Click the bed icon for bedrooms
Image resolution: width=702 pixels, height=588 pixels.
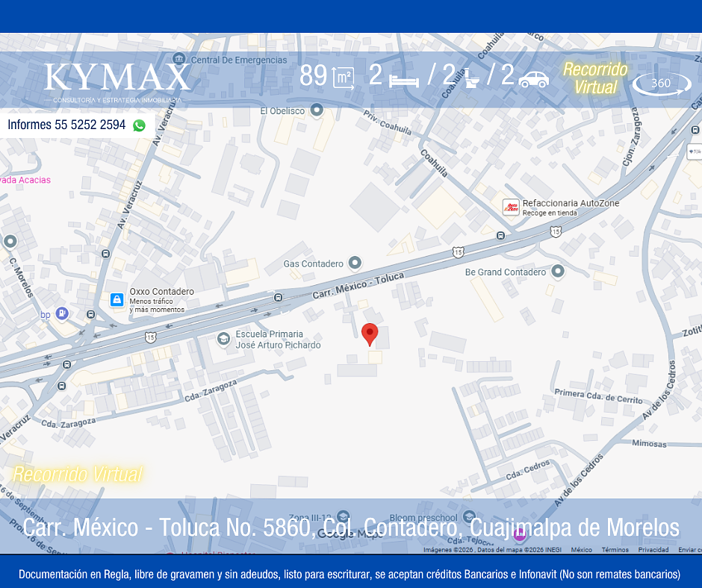pos(404,81)
